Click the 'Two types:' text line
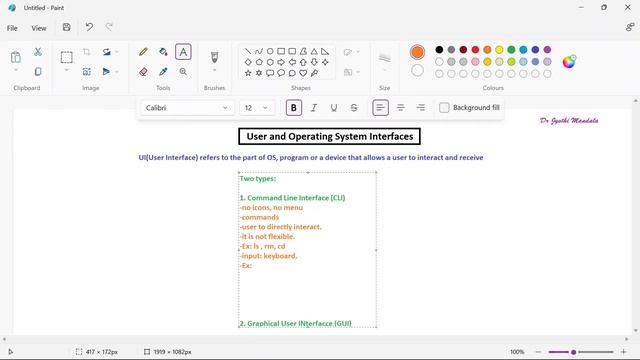Image resolution: width=640 pixels, height=360 pixels. pyautogui.click(x=258, y=178)
